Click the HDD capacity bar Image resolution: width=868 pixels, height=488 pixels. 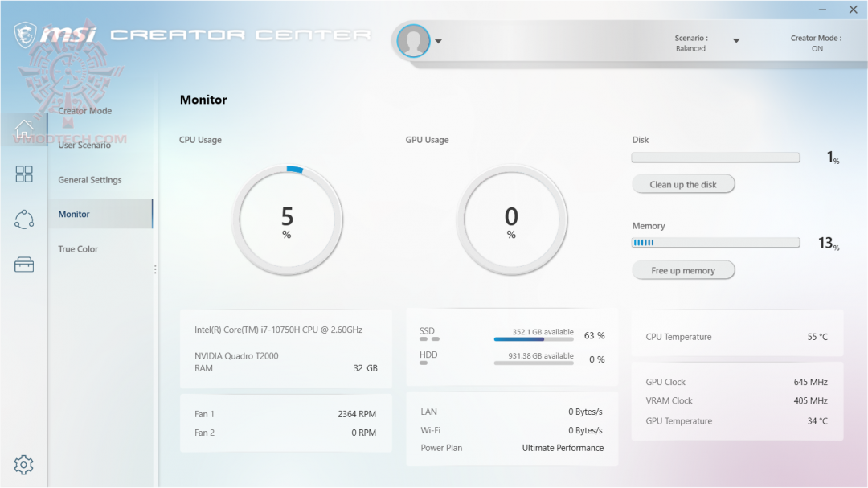click(534, 363)
